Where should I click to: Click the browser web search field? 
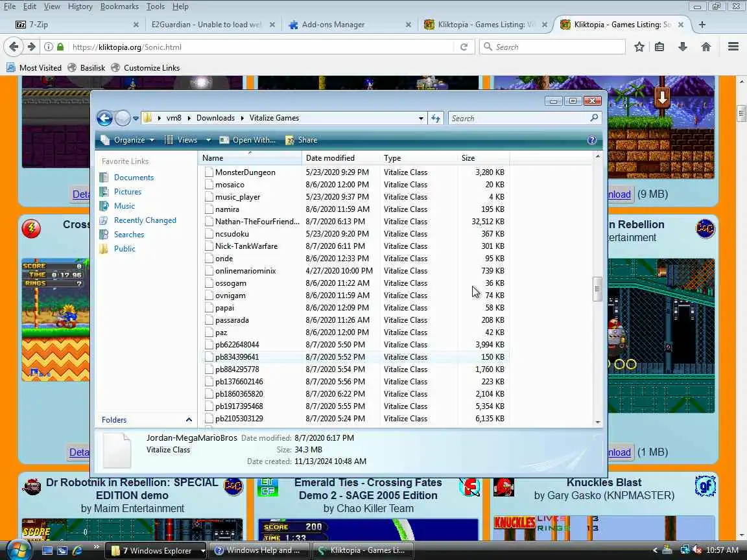tap(552, 47)
